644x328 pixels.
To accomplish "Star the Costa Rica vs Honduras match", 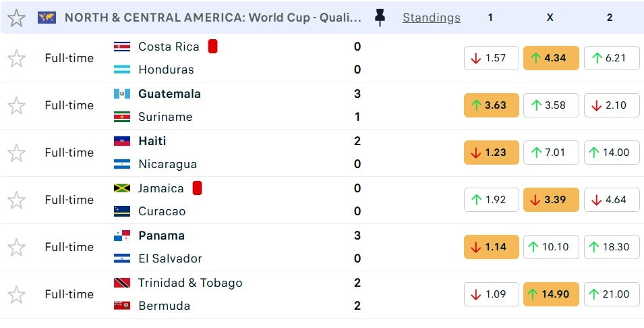I will 16,59.
